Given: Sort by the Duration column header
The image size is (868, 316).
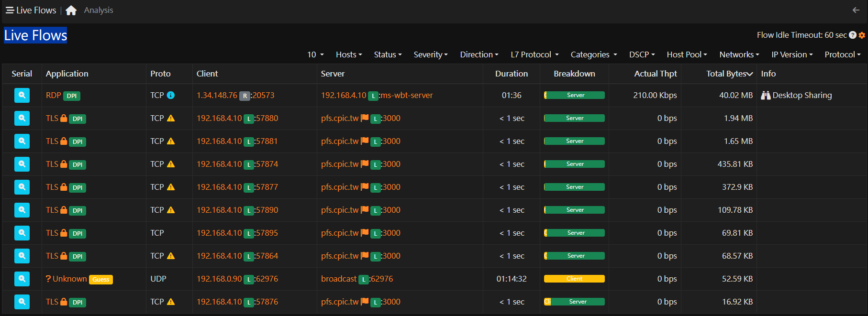Looking at the screenshot, I should (512, 74).
